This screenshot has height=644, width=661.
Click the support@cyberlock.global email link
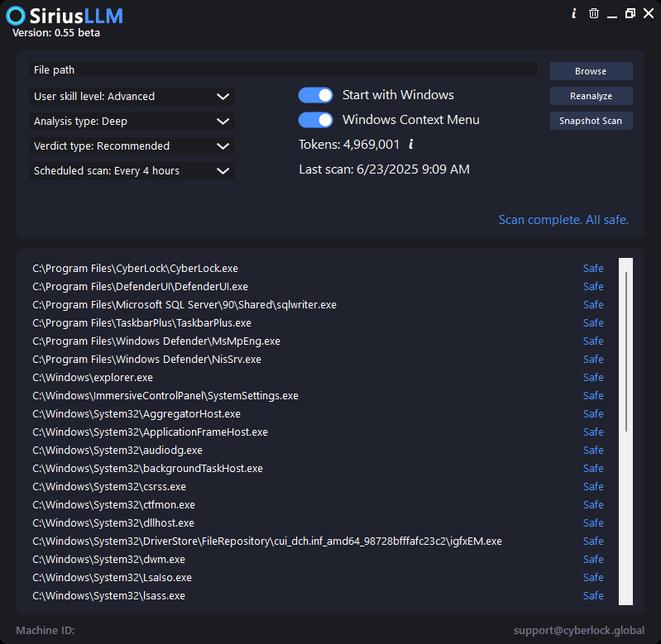pyautogui.click(x=579, y=630)
